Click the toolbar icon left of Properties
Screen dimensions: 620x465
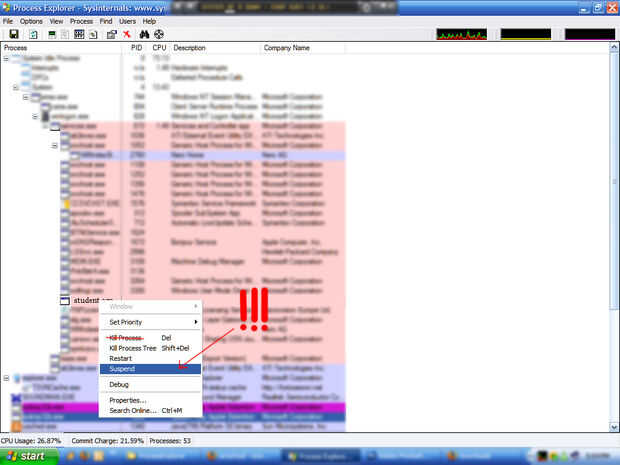93,34
